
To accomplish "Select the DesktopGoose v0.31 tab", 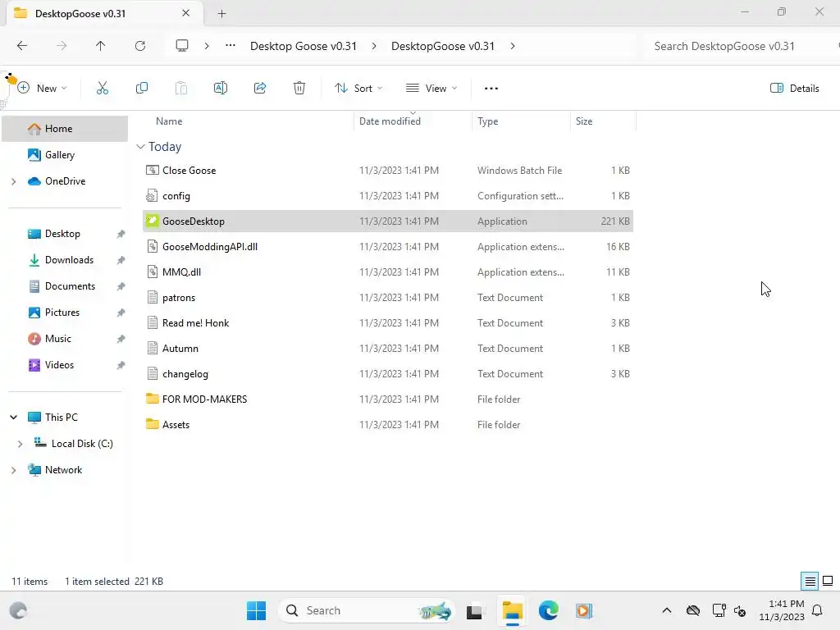I will coord(104,13).
